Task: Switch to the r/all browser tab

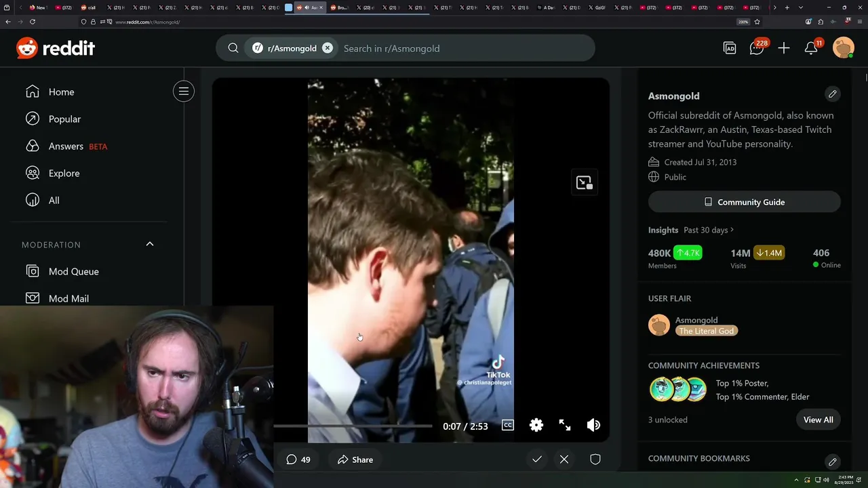Action: pyautogui.click(x=88, y=7)
